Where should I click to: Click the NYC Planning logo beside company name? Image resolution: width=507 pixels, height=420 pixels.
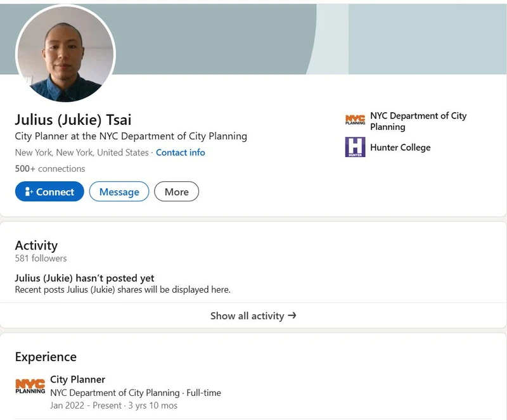[x=354, y=118]
